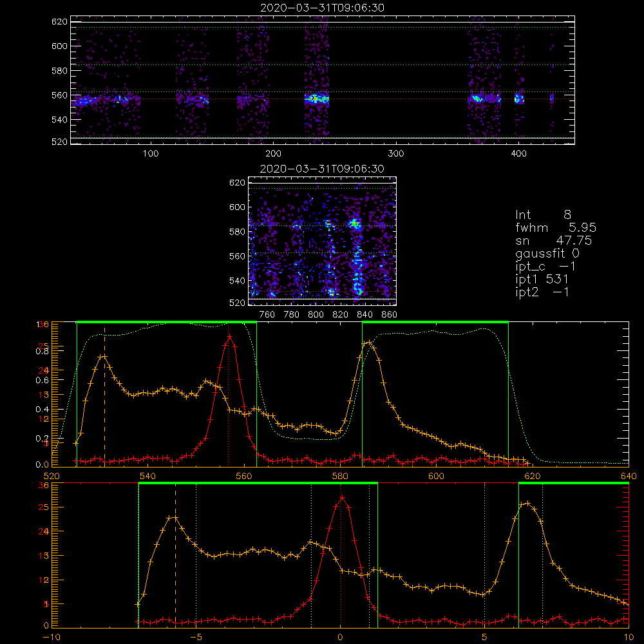Click the 'ipt2 -1' parameter line
The image size is (644, 644).
pyautogui.click(x=542, y=292)
